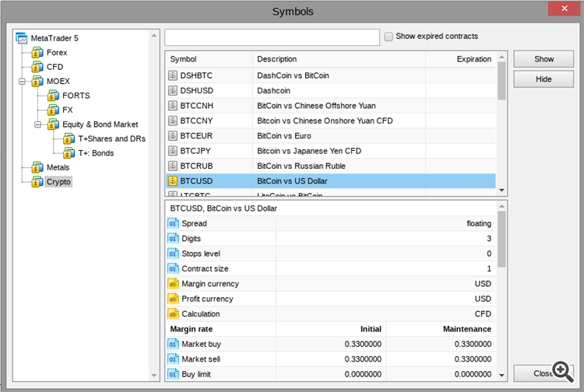The height and width of the screenshot is (392, 584).
Task: Click Equity & Bond Market folder icon
Action: (53, 124)
